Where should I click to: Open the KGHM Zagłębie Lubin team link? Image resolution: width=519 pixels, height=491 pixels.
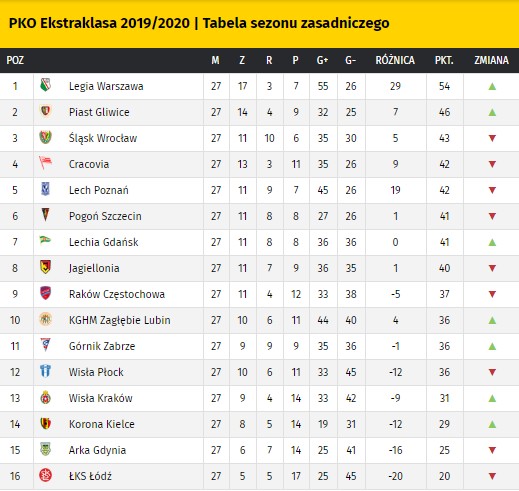click(x=120, y=320)
